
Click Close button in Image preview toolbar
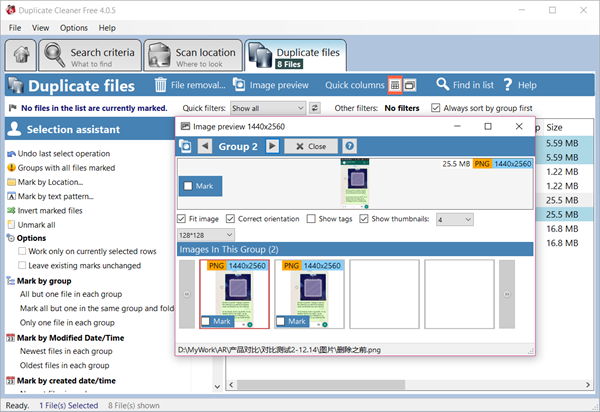click(310, 146)
